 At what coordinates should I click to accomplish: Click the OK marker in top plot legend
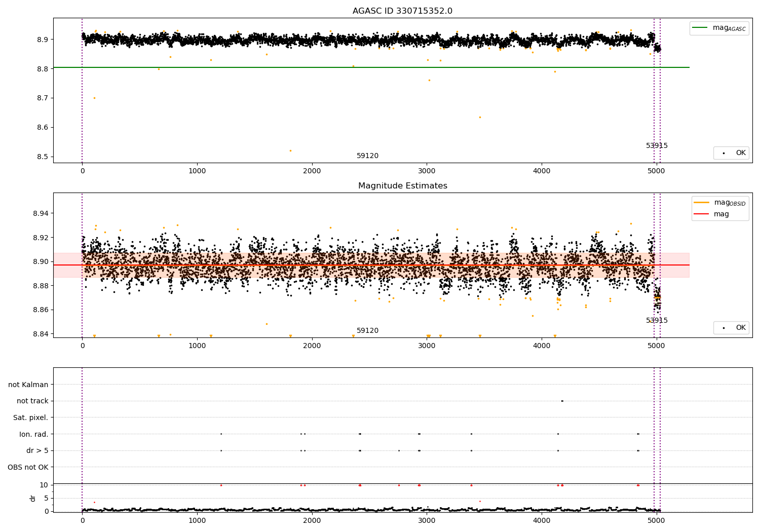[x=724, y=153]
